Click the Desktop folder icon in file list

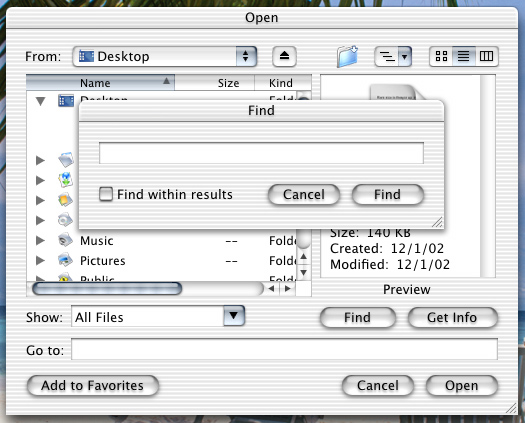click(x=66, y=100)
